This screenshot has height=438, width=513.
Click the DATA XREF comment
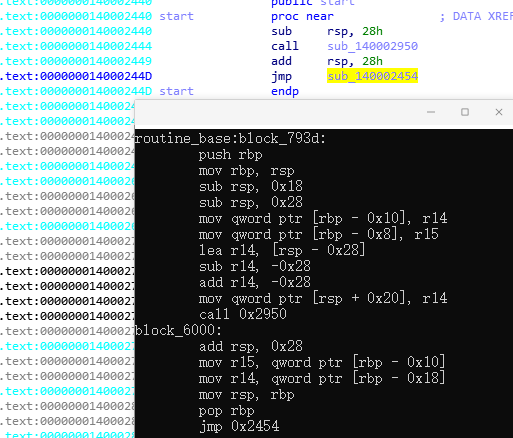click(x=476, y=16)
